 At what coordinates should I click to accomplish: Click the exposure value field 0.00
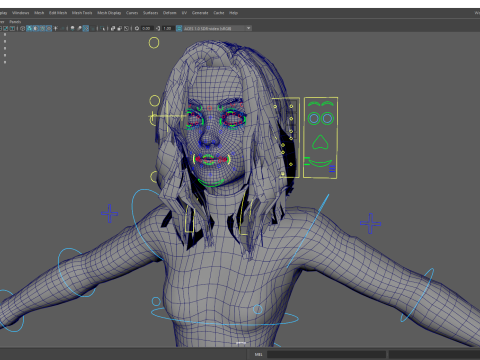pyautogui.click(x=147, y=28)
